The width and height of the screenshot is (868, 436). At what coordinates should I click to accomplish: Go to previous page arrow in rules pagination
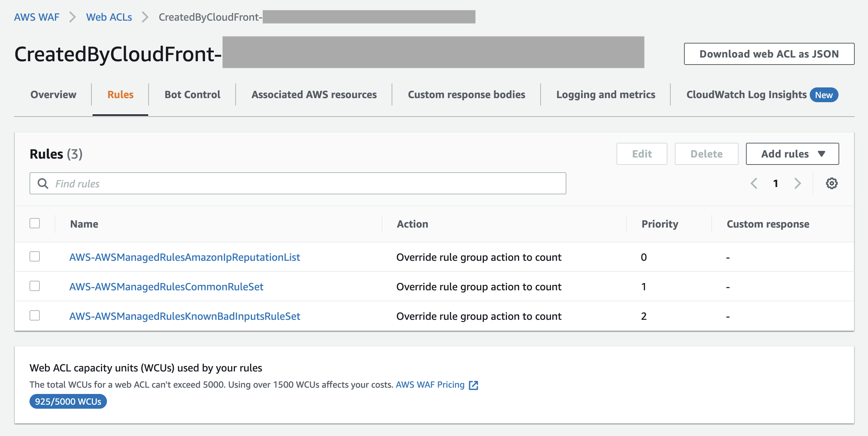(x=754, y=183)
